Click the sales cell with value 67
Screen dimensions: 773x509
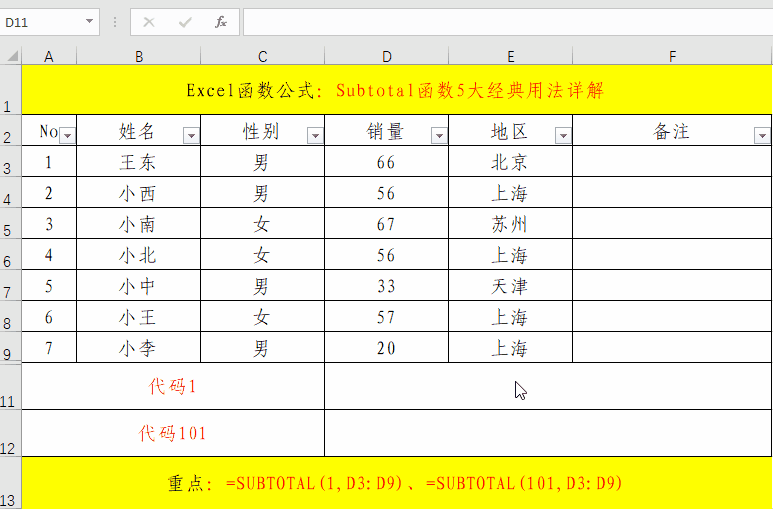(386, 223)
